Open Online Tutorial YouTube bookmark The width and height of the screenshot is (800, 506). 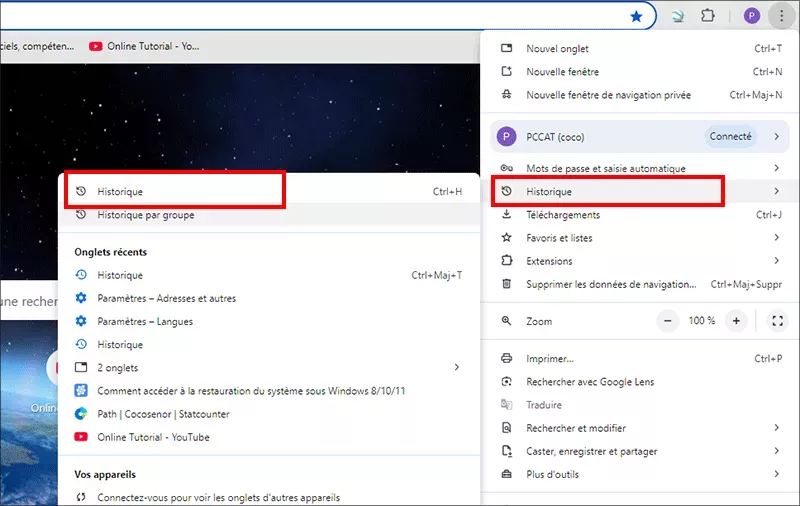[144, 46]
